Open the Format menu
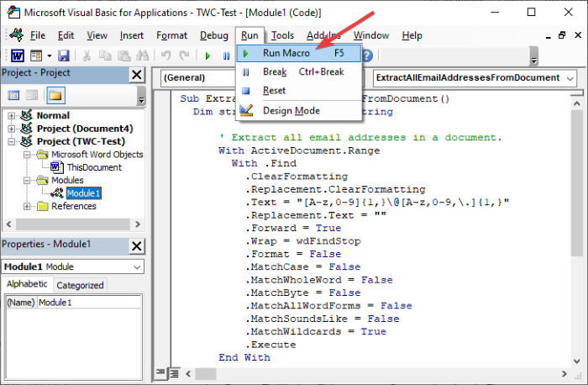The width and height of the screenshot is (588, 385). tap(171, 35)
